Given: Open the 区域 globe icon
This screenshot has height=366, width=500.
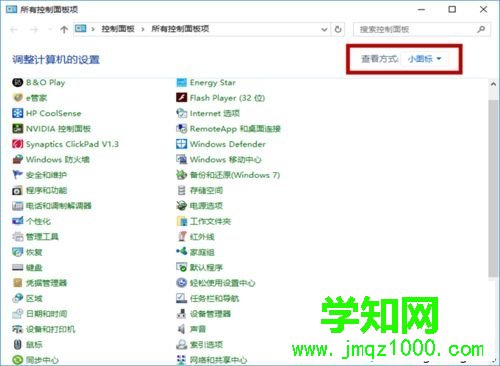Looking at the screenshot, I should [17, 298].
